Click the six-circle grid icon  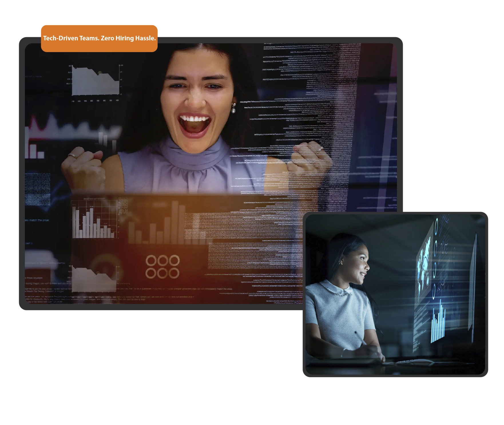click(162, 267)
